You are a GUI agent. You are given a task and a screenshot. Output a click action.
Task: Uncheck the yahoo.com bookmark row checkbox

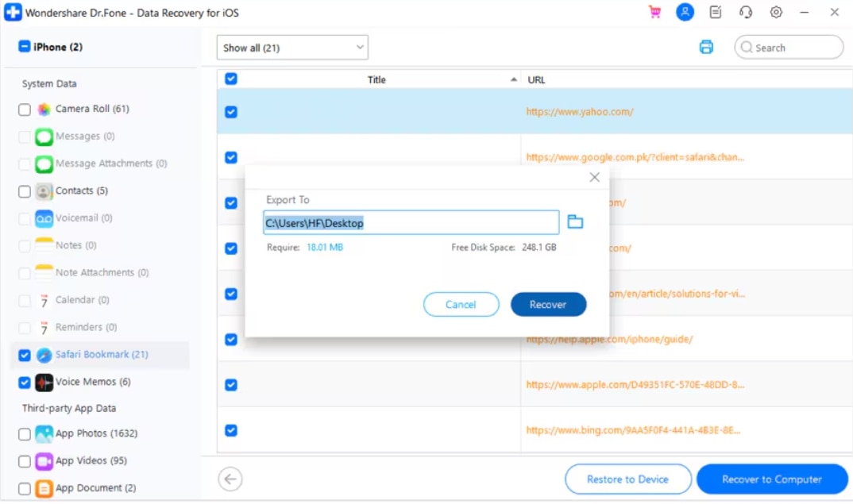tap(231, 112)
